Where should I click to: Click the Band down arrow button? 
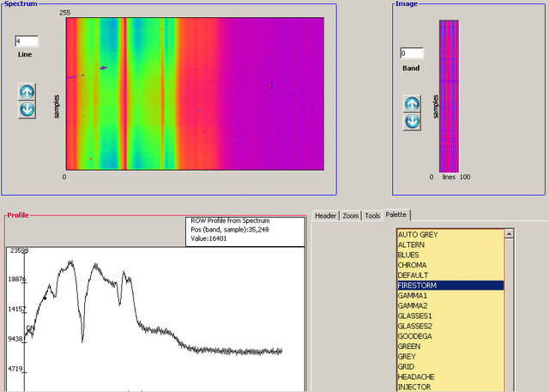[x=412, y=122]
